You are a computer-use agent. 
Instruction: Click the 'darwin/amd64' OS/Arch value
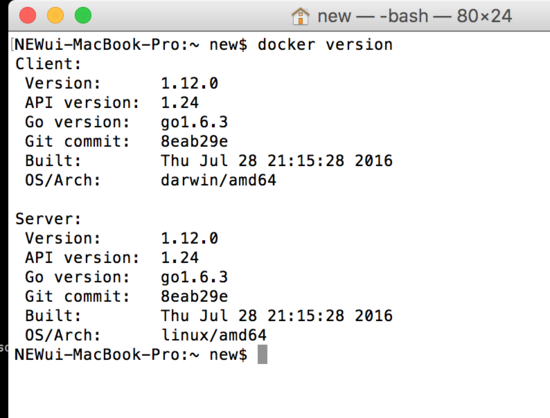pyautogui.click(x=218, y=180)
